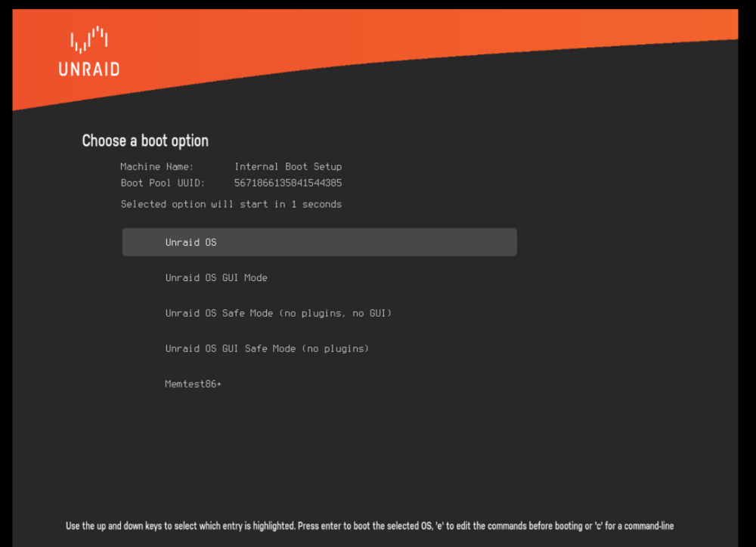Click the 'Choose a boot option' heading
Viewport: 756px width, 547px height.
pyautogui.click(x=145, y=141)
